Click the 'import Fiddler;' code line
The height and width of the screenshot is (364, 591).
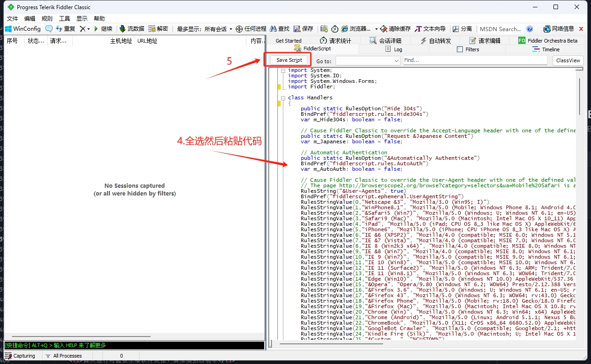pos(311,87)
